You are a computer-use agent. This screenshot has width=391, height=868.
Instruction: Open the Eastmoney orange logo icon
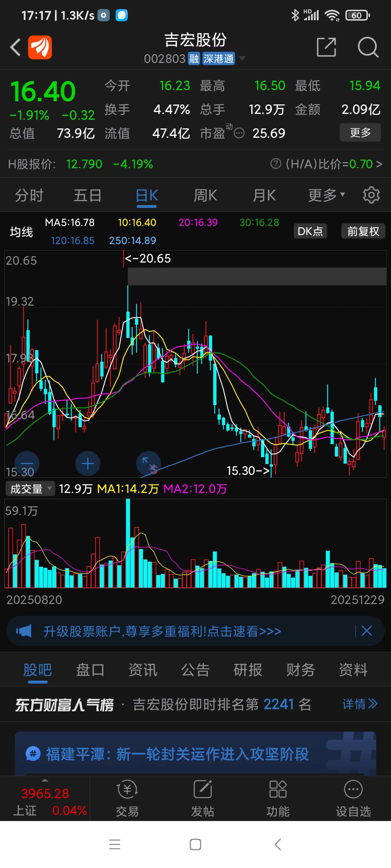pos(40,47)
